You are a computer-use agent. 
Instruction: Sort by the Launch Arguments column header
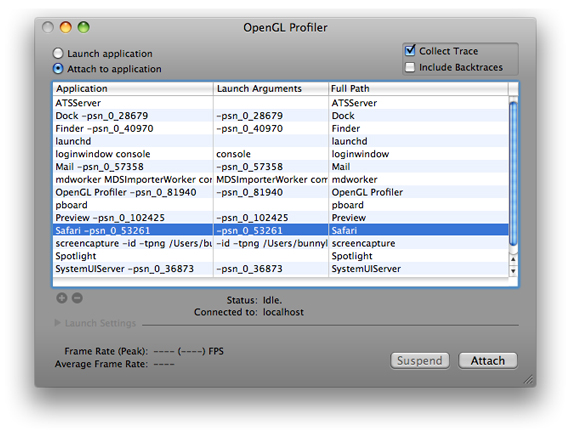coord(271,89)
